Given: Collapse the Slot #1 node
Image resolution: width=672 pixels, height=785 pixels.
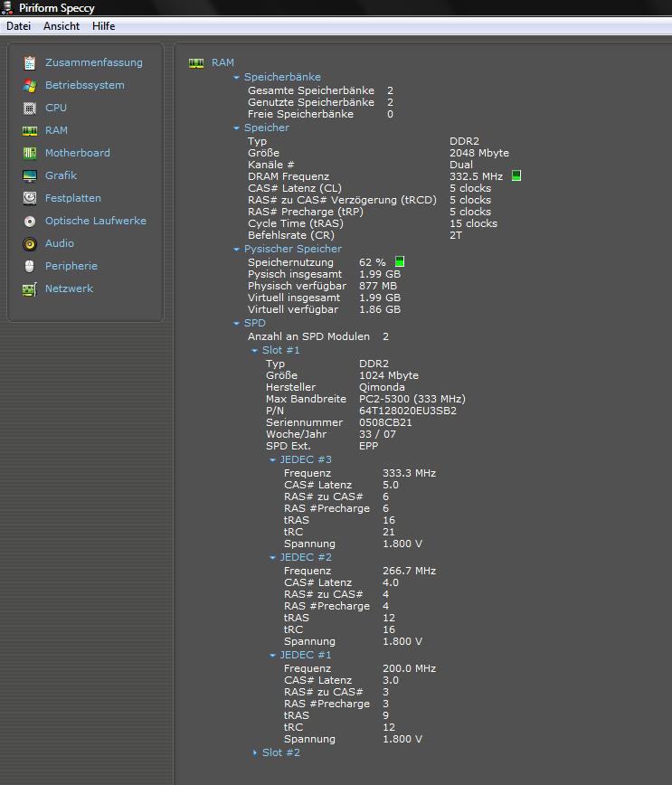Looking at the screenshot, I should pos(254,351).
